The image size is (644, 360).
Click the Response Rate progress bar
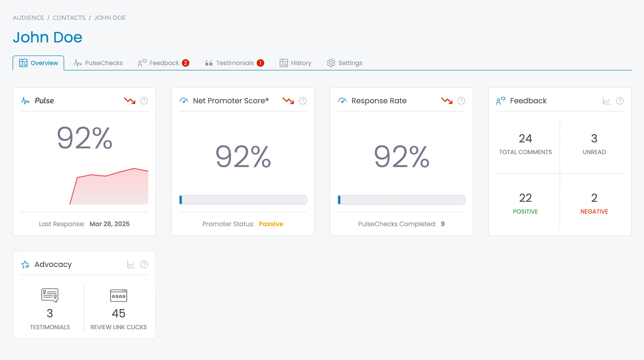pos(401,200)
